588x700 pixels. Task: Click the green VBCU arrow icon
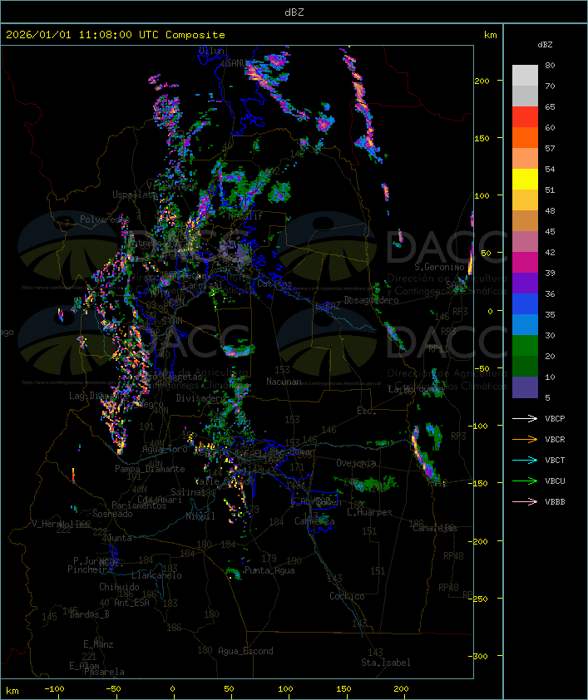(525, 481)
